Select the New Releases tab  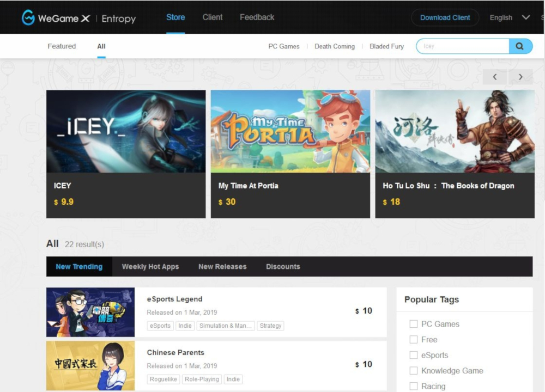point(222,267)
